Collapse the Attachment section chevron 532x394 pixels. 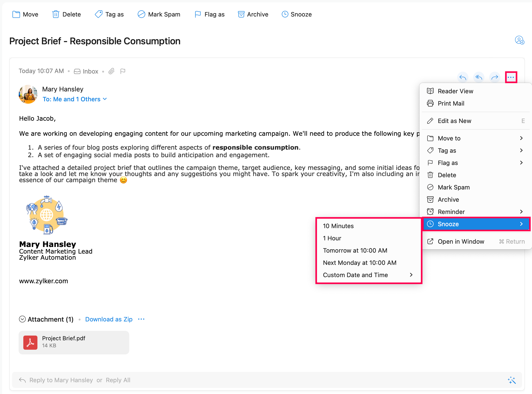tap(22, 319)
